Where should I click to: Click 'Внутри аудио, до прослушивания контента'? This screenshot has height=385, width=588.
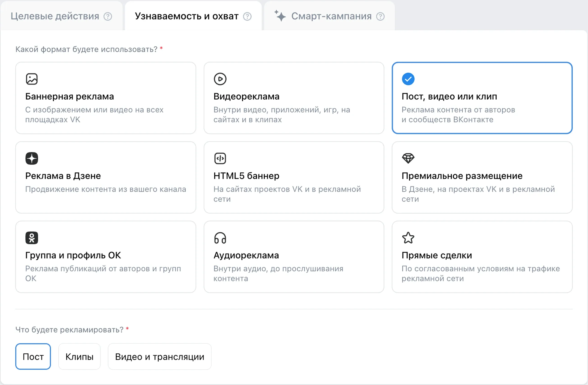coord(278,274)
